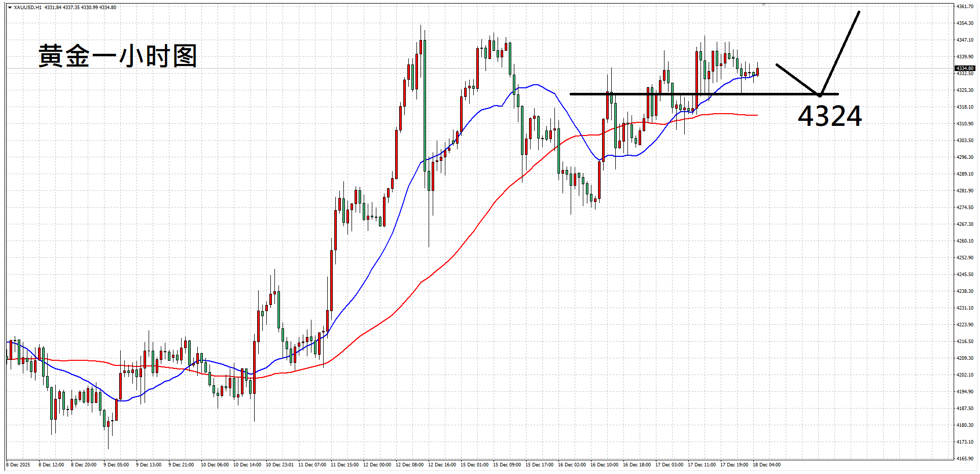Click the 8 Dec 2025 time label
This screenshot has width=980, height=474.
[18, 465]
